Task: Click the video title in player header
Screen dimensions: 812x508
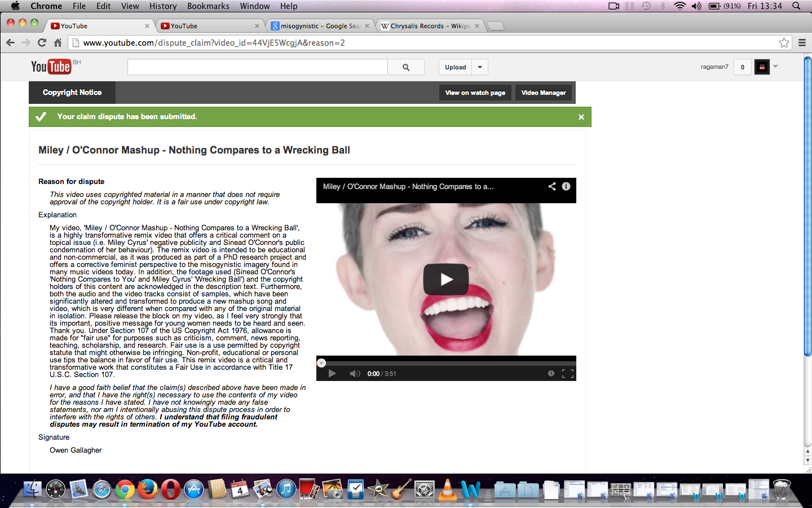Action: pyautogui.click(x=408, y=186)
